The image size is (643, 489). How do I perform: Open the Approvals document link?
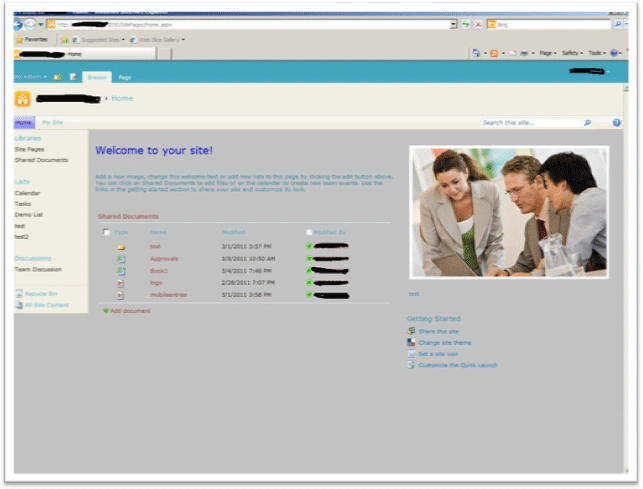[164, 258]
